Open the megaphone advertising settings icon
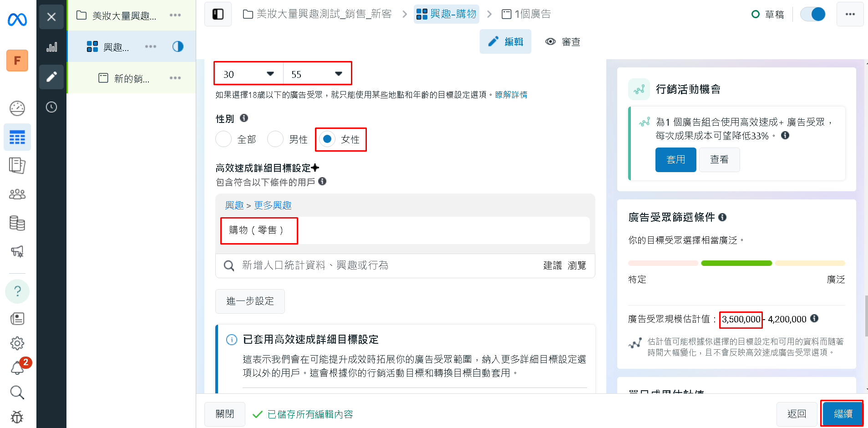 [x=17, y=251]
